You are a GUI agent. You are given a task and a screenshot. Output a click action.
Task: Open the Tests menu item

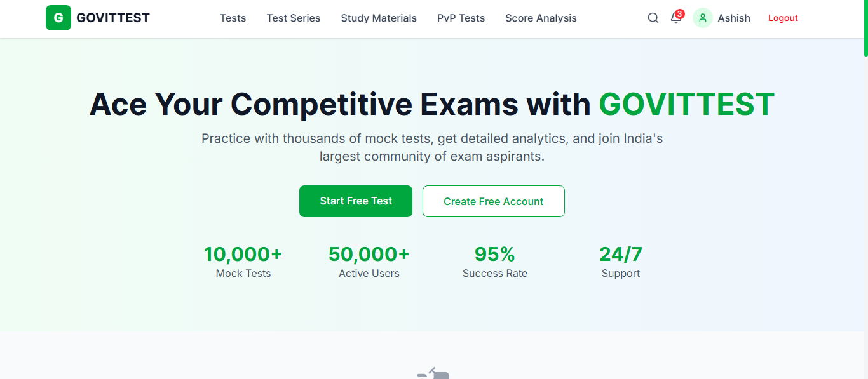click(x=233, y=18)
